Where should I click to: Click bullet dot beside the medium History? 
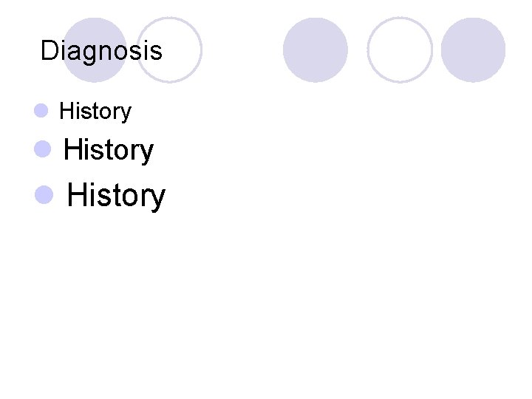[x=42, y=149]
